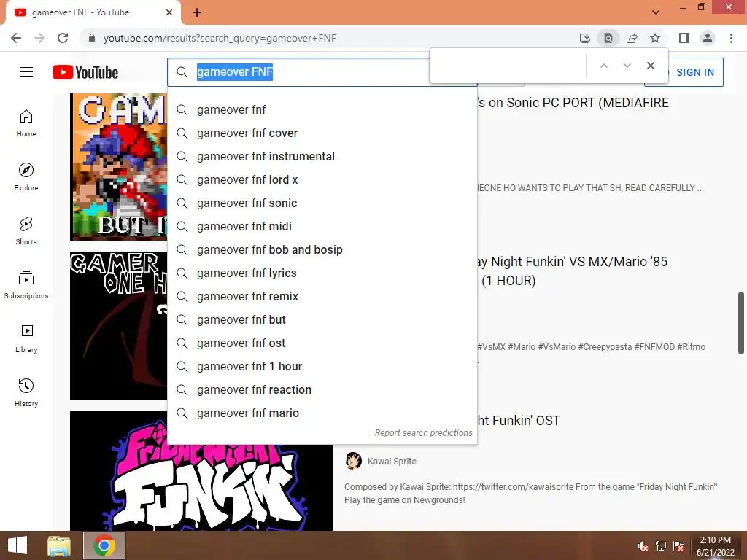This screenshot has height=560, width=747.
Task: Click Report search predictions link
Action: (x=424, y=433)
